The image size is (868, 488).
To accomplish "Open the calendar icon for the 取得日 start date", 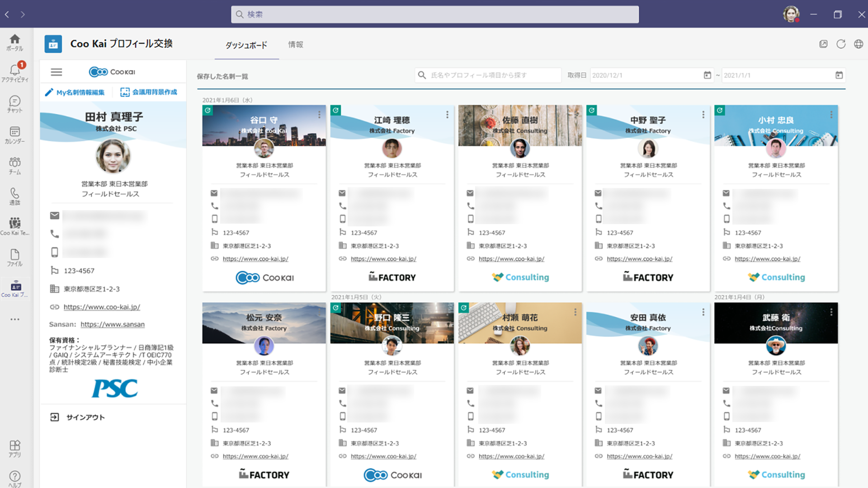I will point(708,75).
